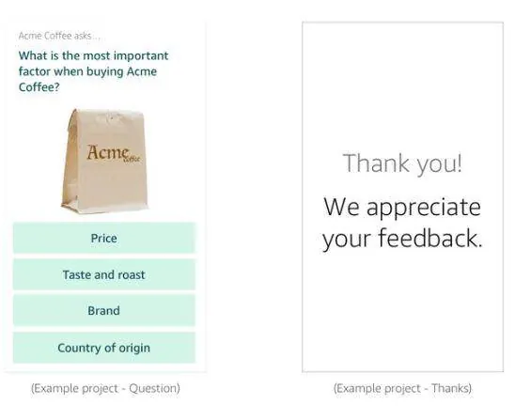The image size is (515, 420).
Task: Click the word 'important' in the question
Action: [x=141, y=56]
